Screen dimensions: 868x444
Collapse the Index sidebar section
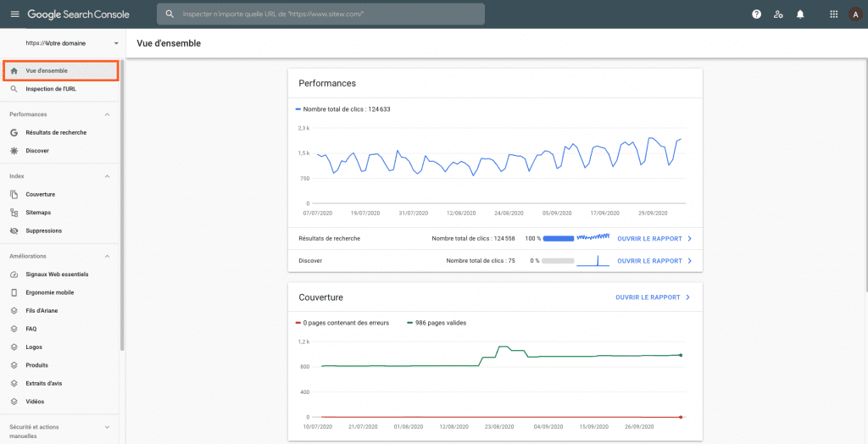(x=107, y=176)
